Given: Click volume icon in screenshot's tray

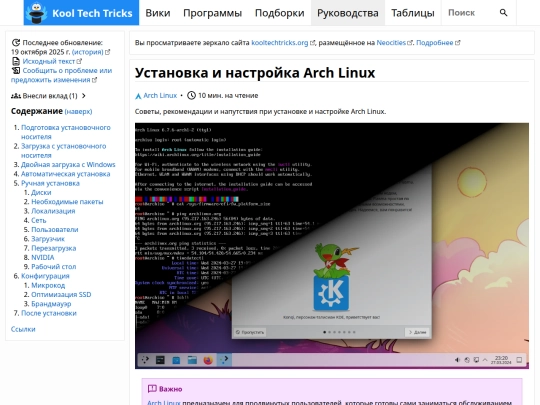Looking at the screenshot, I should pyautogui.click(x=457, y=360).
